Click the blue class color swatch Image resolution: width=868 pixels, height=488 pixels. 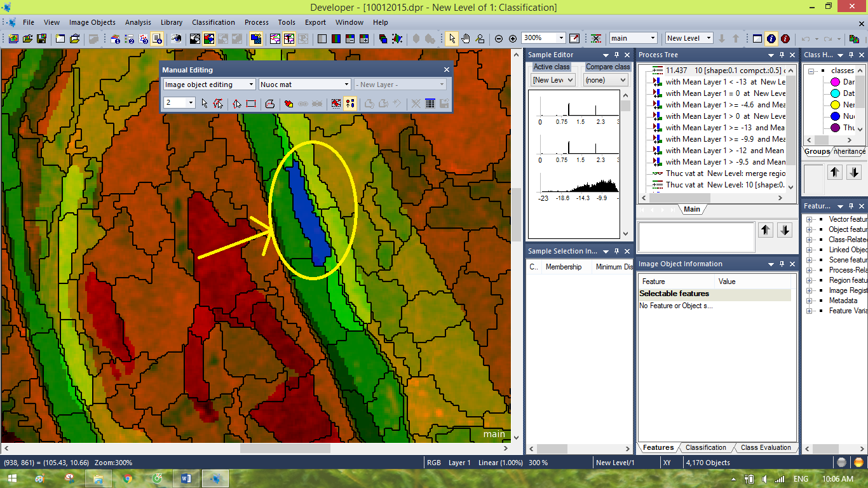(x=835, y=116)
